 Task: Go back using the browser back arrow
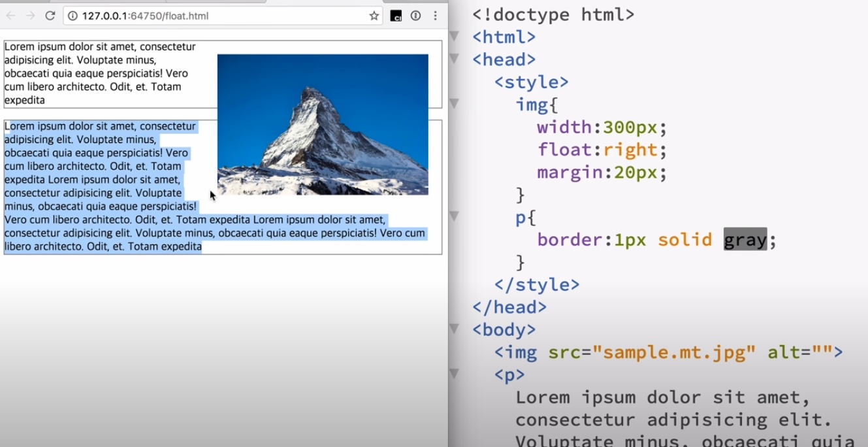(x=11, y=16)
